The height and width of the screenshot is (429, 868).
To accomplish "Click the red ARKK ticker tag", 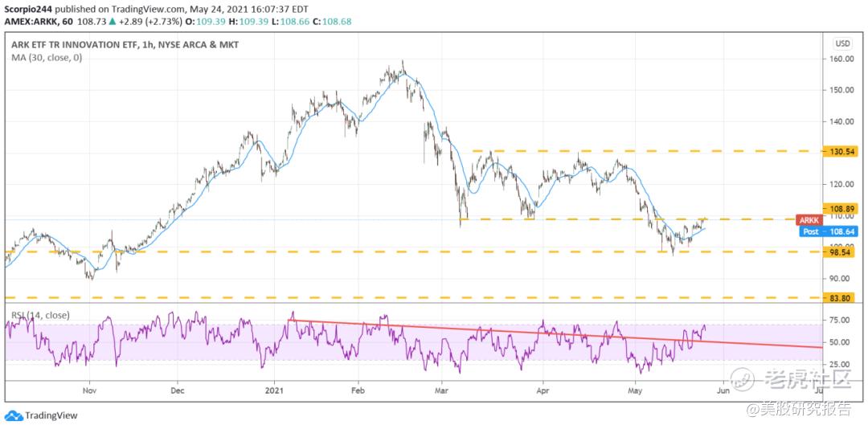I will [x=810, y=220].
